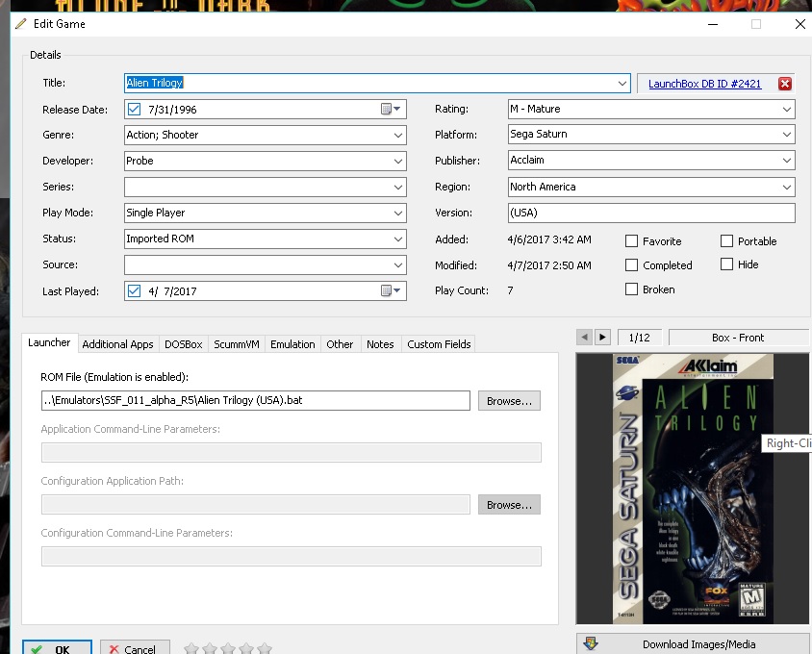This screenshot has height=654, width=812.
Task: Cancel the Edit Game dialog
Action: (135, 647)
